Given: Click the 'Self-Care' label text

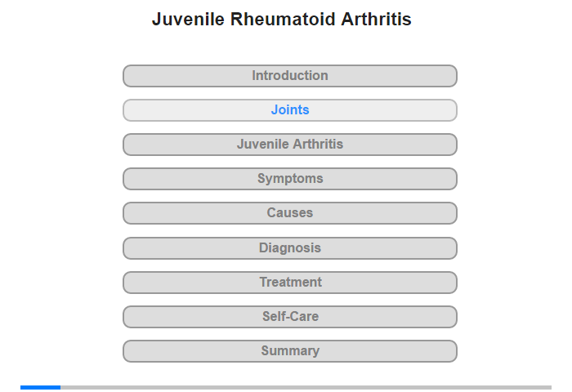Looking at the screenshot, I should tap(290, 316).
